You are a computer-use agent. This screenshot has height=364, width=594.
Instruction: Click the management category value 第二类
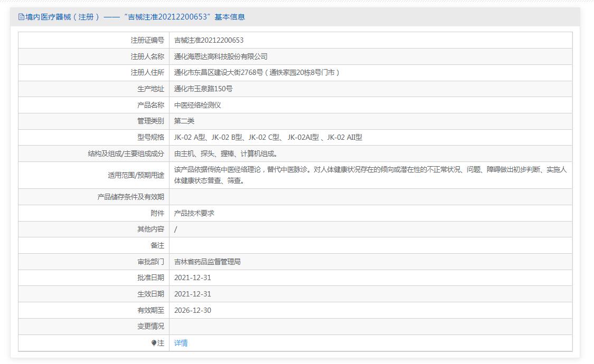point(184,121)
